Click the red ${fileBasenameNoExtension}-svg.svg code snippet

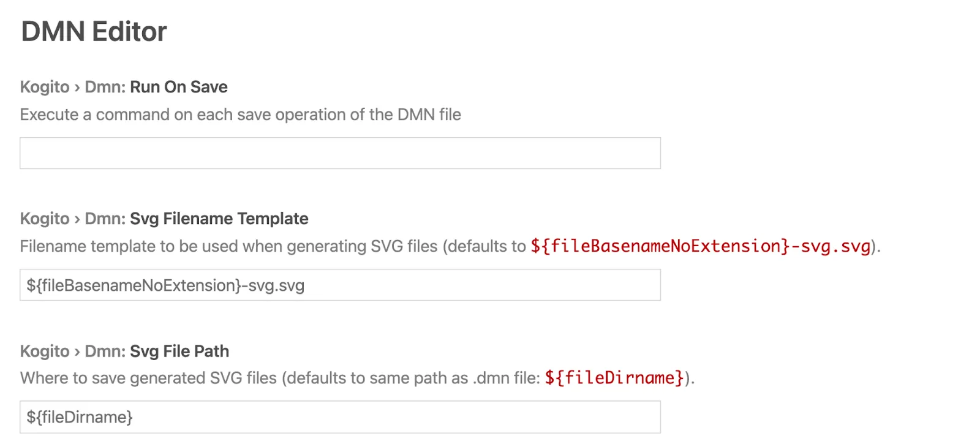coord(701,246)
